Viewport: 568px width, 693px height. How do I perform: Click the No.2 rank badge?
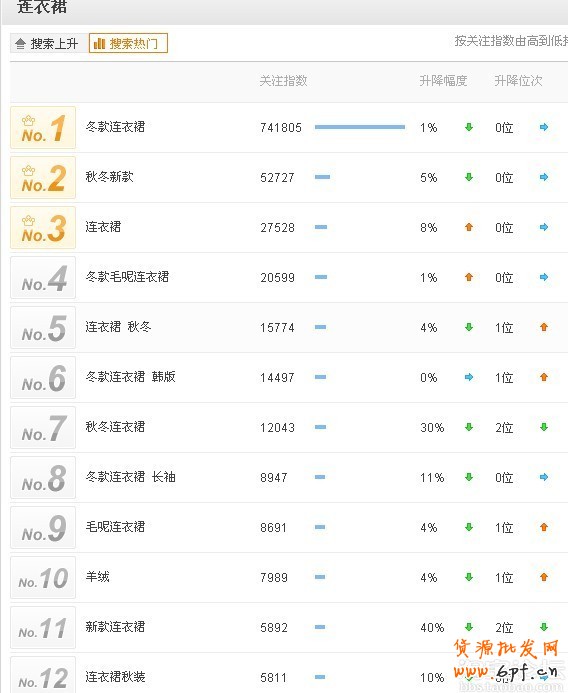43,177
